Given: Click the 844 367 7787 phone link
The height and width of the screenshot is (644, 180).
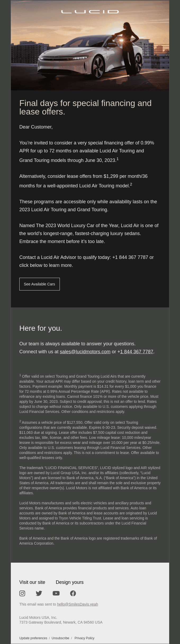Looking at the screenshot, I should click(x=137, y=352).
